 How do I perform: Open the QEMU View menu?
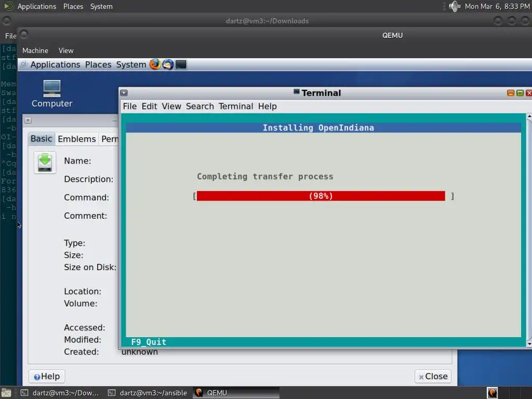[x=66, y=50]
